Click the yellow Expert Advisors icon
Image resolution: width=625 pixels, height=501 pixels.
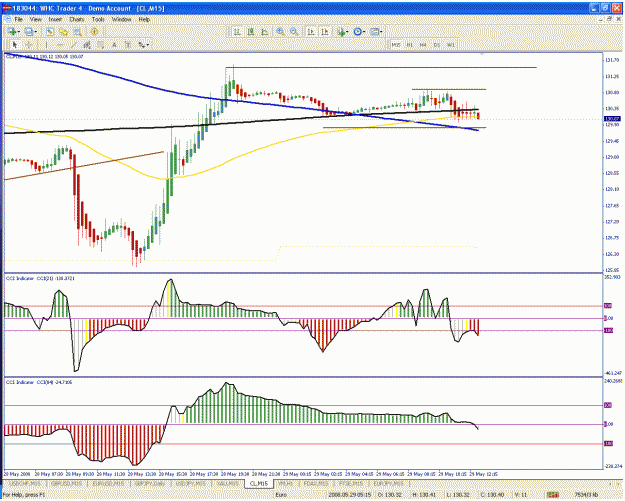point(94,31)
